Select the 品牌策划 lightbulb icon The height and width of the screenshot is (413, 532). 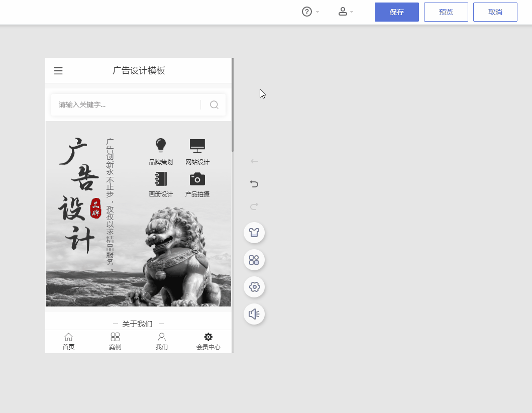click(x=161, y=146)
